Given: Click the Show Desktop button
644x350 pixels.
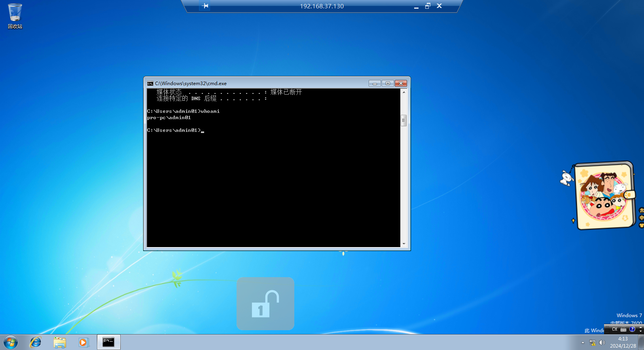Looking at the screenshot, I should pyautogui.click(x=641, y=342).
